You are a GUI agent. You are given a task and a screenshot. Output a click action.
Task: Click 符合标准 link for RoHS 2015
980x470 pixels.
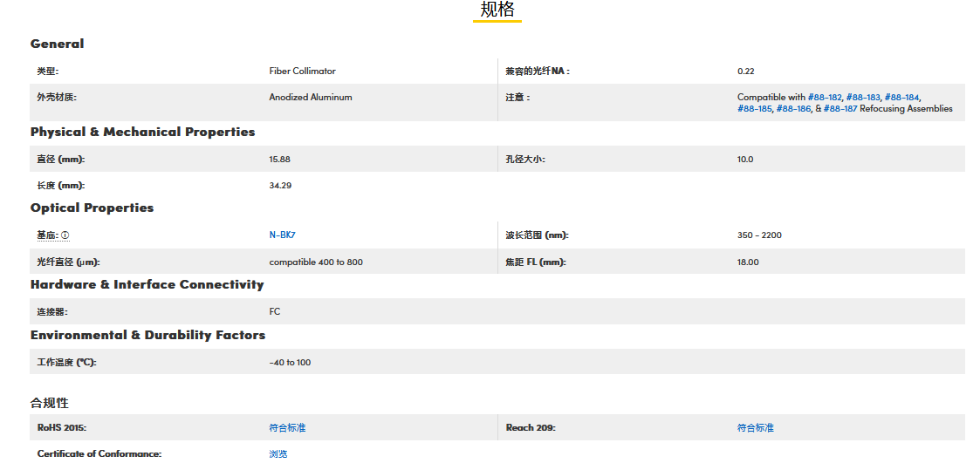click(287, 428)
